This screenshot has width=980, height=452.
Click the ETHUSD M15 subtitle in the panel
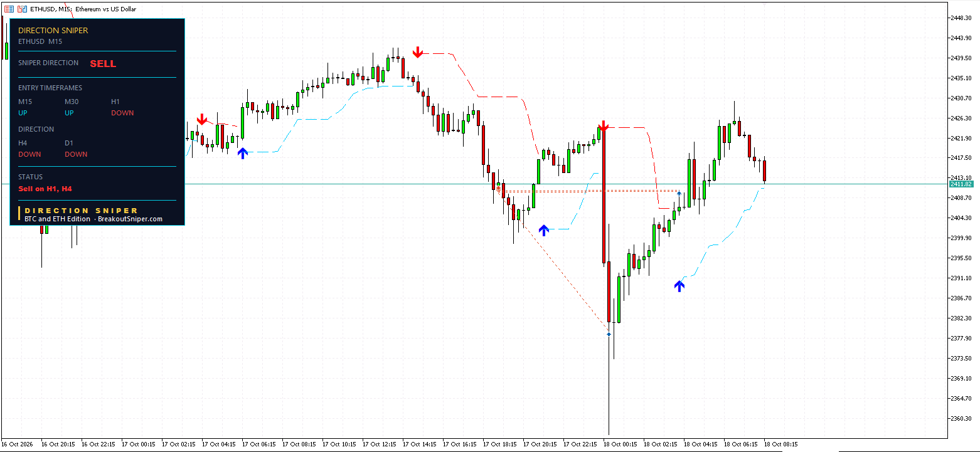pos(40,41)
